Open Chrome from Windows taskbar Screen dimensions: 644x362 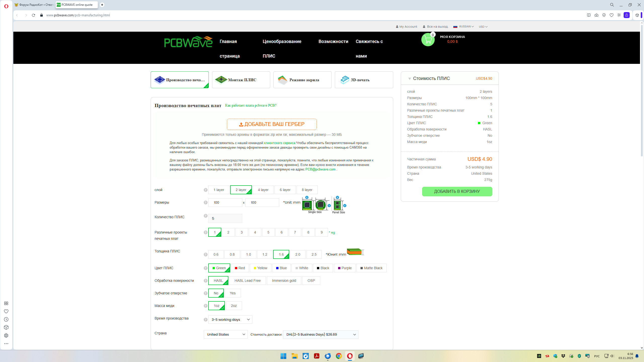(339, 356)
